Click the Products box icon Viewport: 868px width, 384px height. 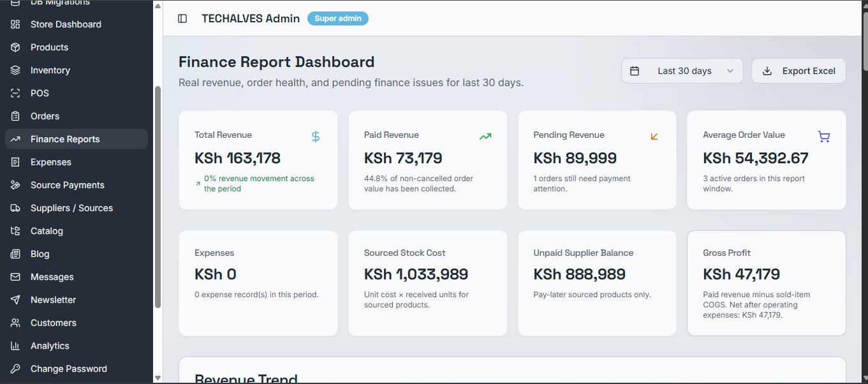[16, 47]
